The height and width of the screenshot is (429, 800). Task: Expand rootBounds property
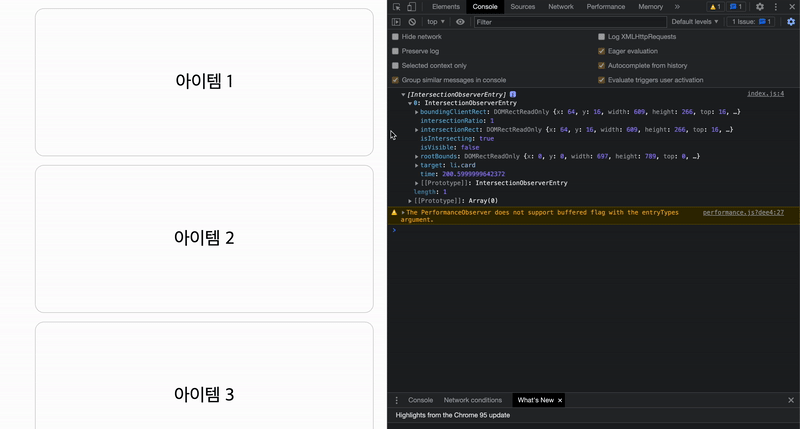416,157
